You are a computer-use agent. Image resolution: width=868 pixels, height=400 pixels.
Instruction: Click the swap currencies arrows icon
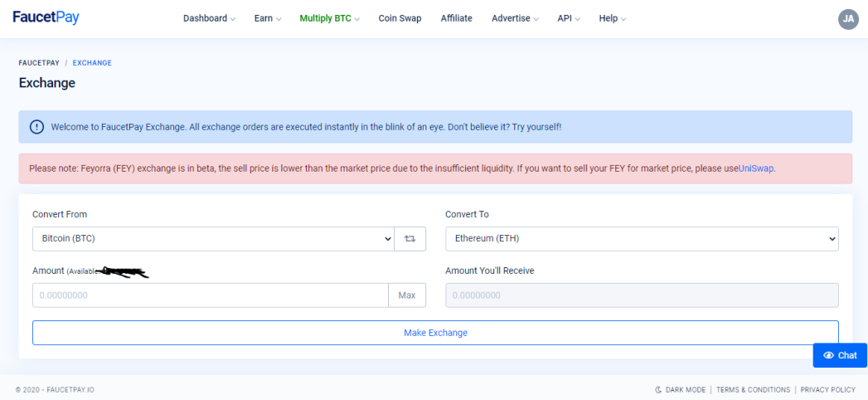[x=410, y=239]
